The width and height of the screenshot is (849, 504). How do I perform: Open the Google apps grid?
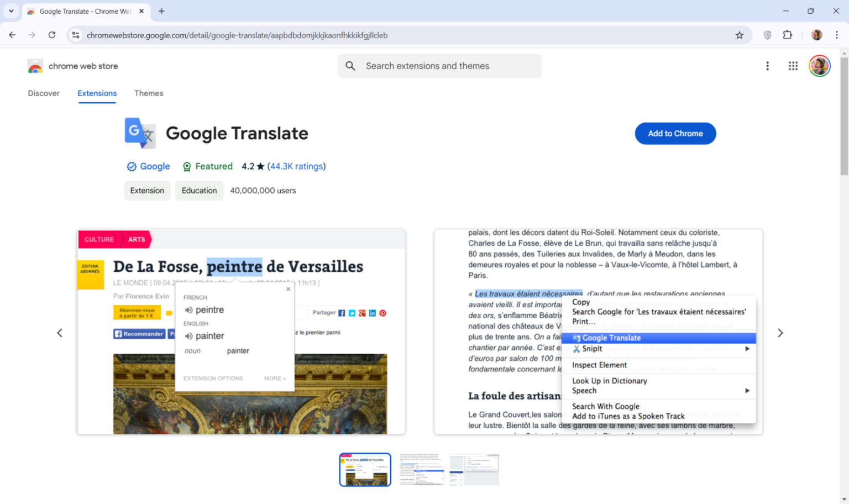pyautogui.click(x=793, y=66)
